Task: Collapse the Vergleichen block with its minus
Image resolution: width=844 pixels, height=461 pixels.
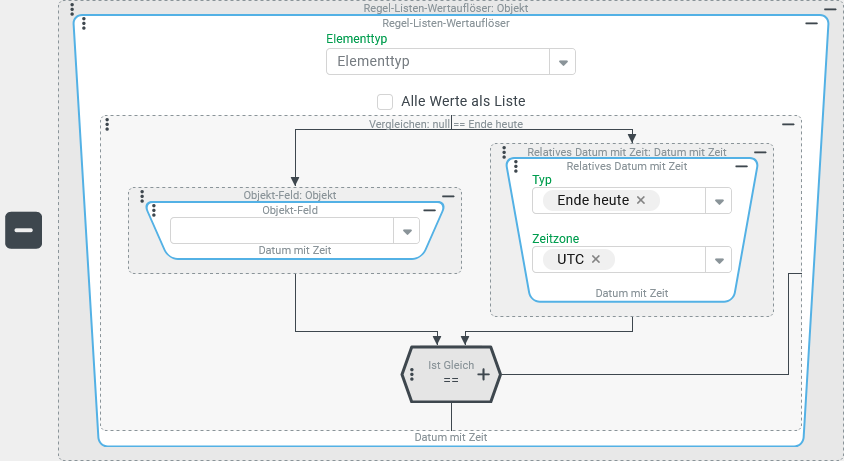Action: (x=788, y=124)
